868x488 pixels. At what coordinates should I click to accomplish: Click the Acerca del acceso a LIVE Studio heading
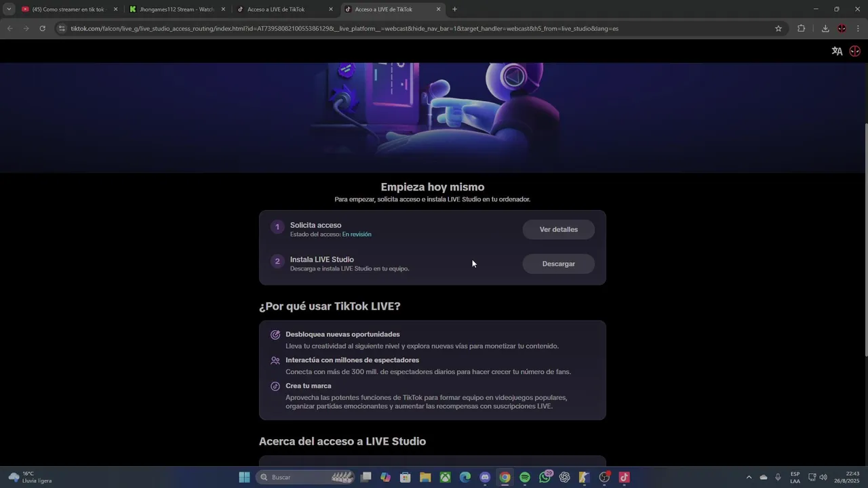pyautogui.click(x=342, y=442)
